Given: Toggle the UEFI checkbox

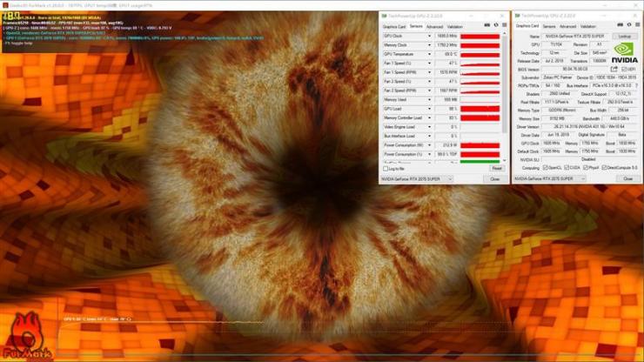Looking at the screenshot, I should pyautogui.click(x=624, y=69).
